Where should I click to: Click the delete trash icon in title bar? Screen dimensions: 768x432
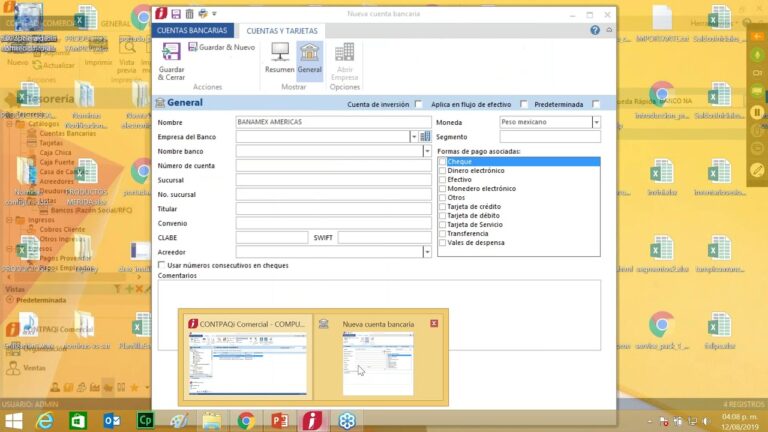tap(190, 14)
